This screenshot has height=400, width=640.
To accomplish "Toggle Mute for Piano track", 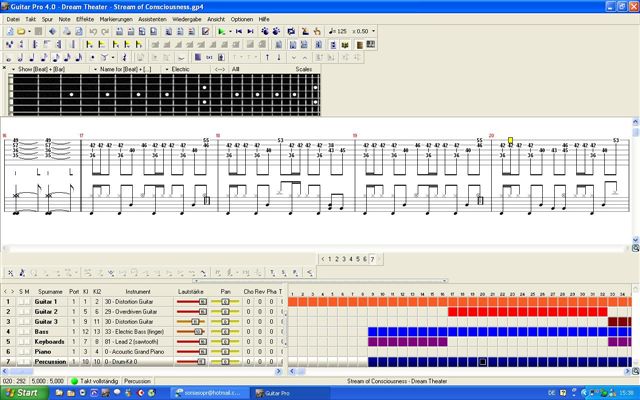I will tap(27, 351).
